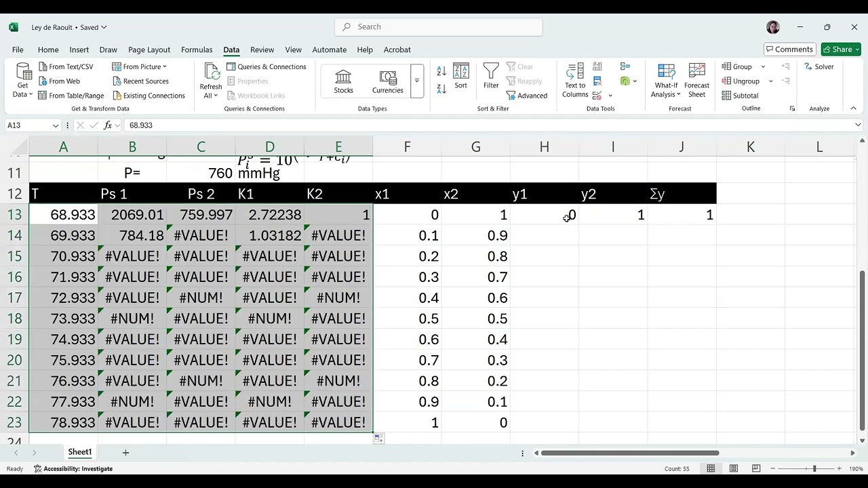868x488 pixels.
Task: Add a new sheet with plus icon
Action: coord(125,452)
